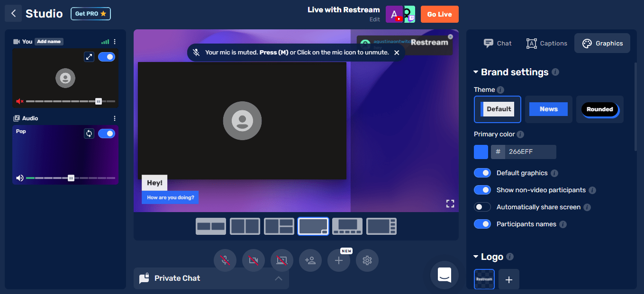The width and height of the screenshot is (644, 294).
Task: Select layout with bottom thumbnails row
Action: point(347,226)
